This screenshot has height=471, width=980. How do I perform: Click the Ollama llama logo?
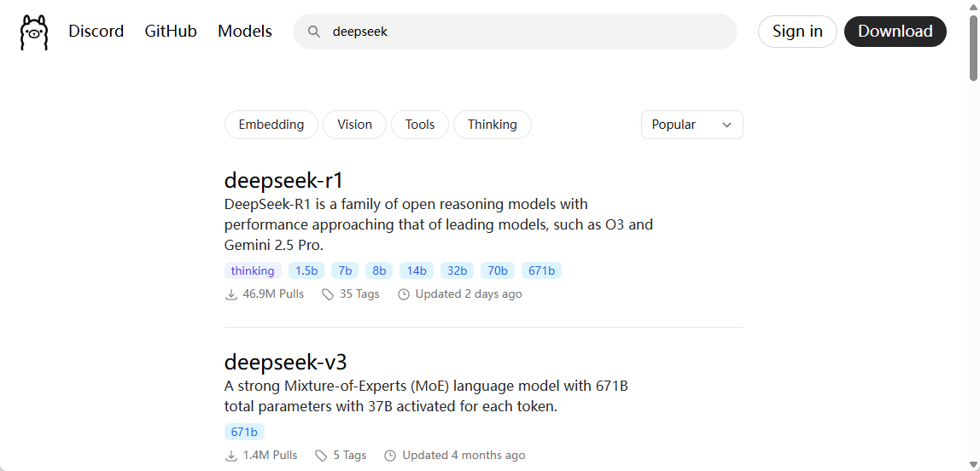[34, 32]
